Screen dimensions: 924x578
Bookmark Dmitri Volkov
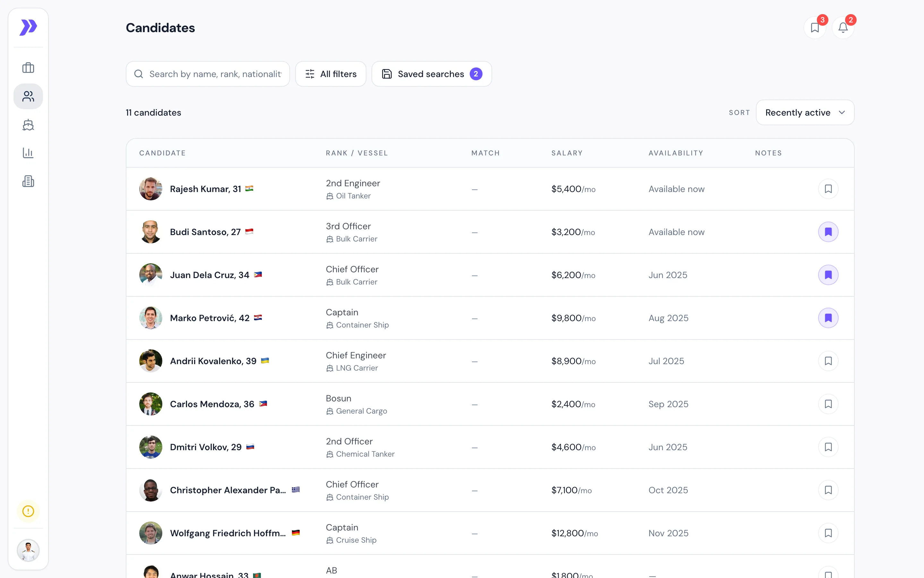click(x=828, y=447)
